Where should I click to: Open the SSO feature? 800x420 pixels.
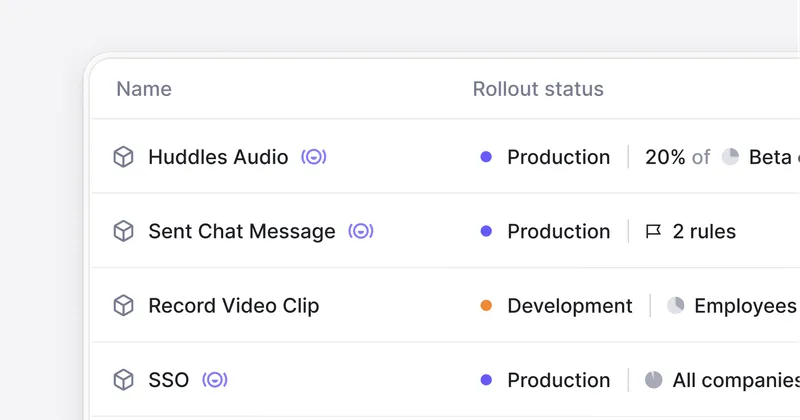(x=168, y=380)
